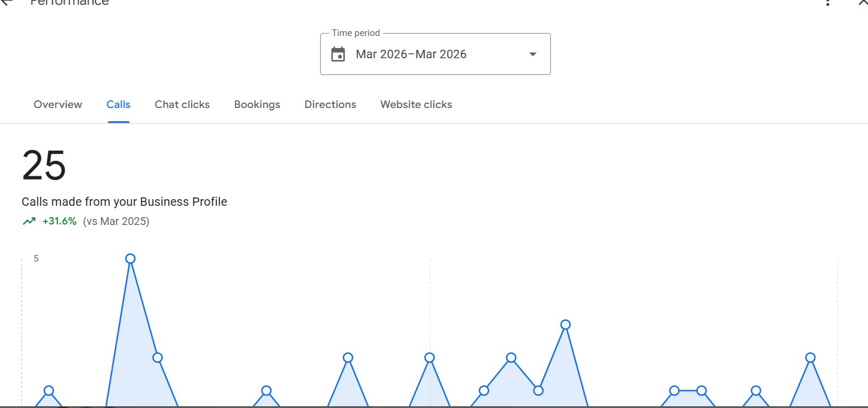This screenshot has width=868, height=408.
Task: Click the calendar icon in Time period field
Action: [338, 54]
